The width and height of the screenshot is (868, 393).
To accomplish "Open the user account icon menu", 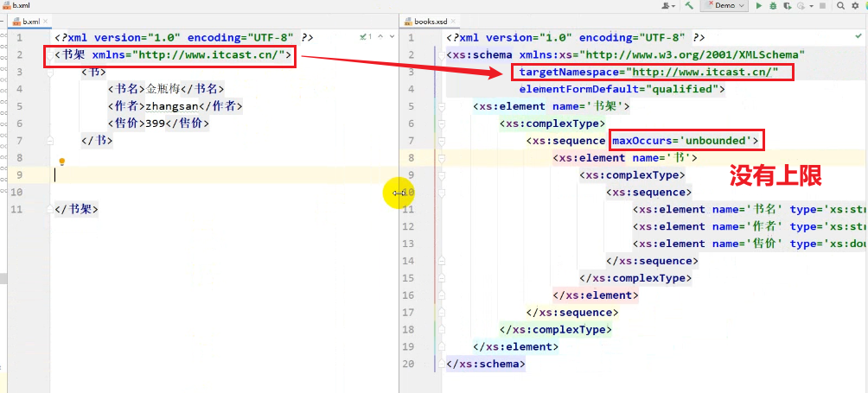I will point(668,5).
